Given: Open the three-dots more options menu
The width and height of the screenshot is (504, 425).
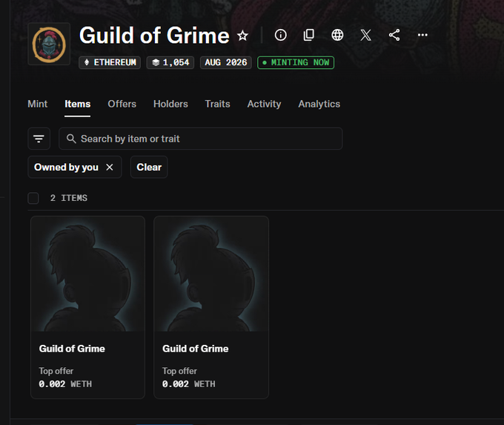Looking at the screenshot, I should click(422, 35).
